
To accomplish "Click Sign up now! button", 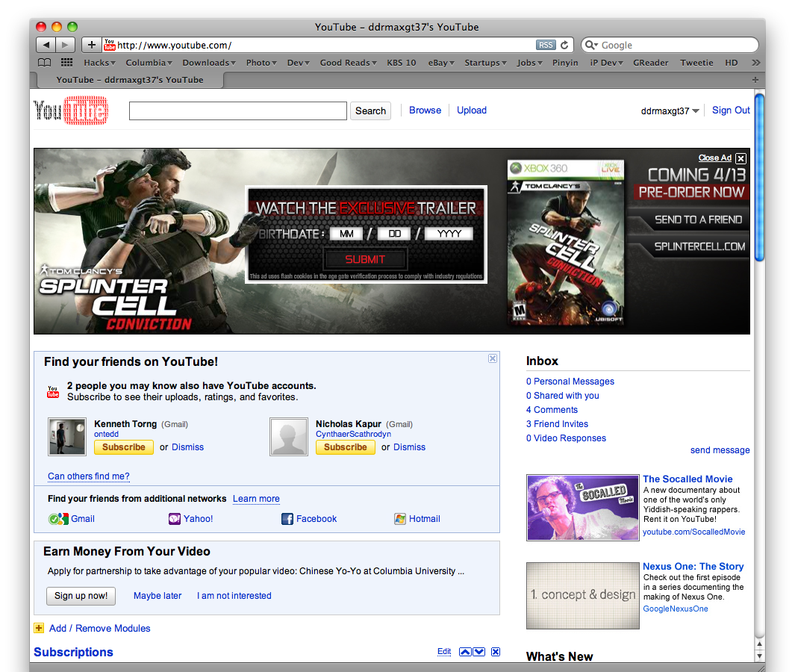I will (81, 596).
